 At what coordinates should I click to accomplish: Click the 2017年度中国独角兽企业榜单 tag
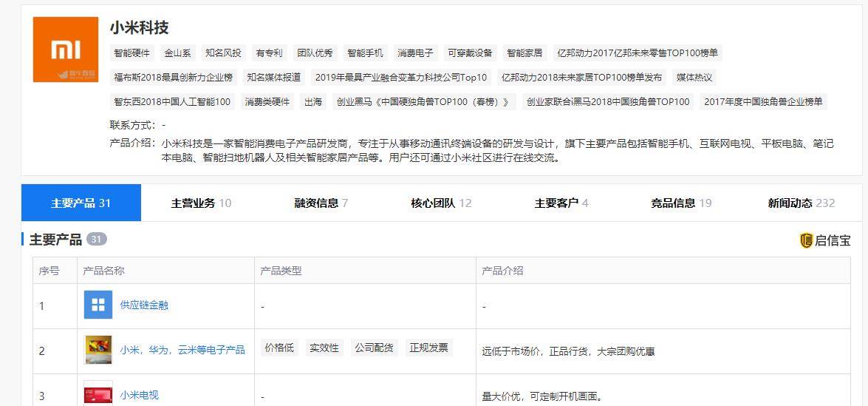point(763,102)
